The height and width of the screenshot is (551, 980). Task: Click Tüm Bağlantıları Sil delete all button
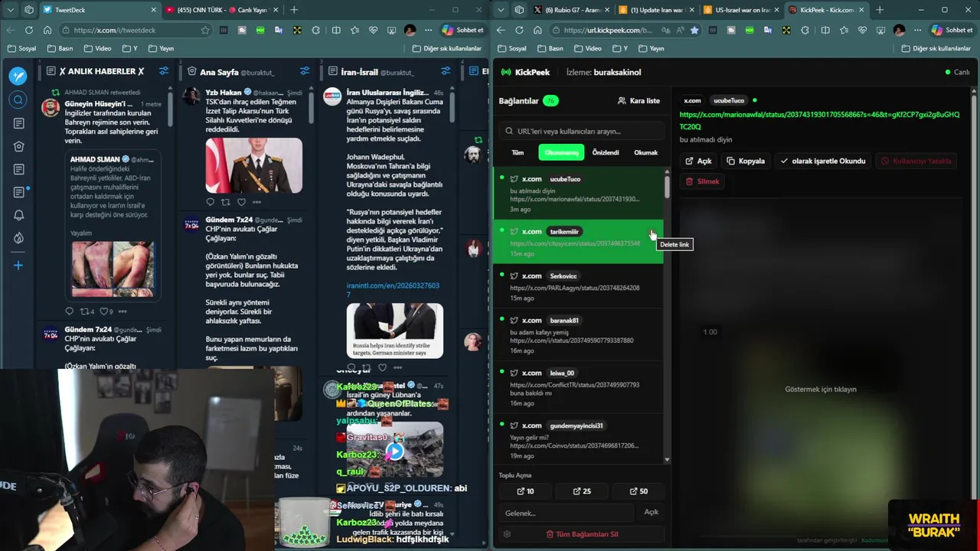pyautogui.click(x=582, y=534)
